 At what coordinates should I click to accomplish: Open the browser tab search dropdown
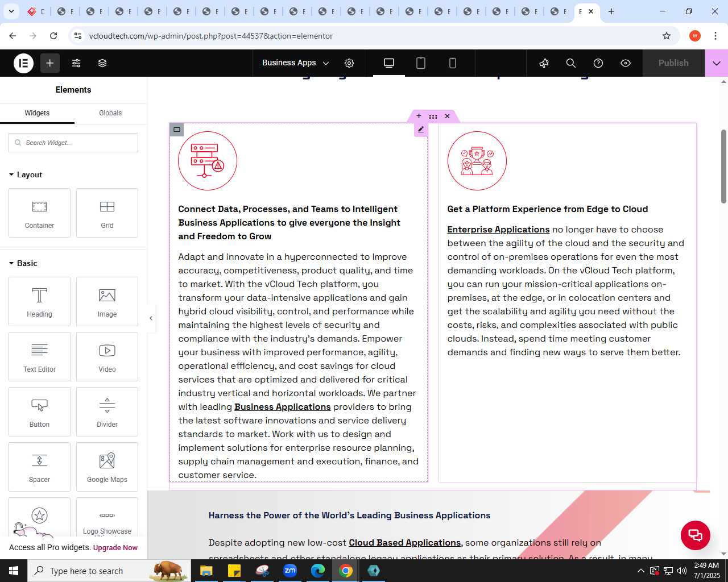pos(11,11)
